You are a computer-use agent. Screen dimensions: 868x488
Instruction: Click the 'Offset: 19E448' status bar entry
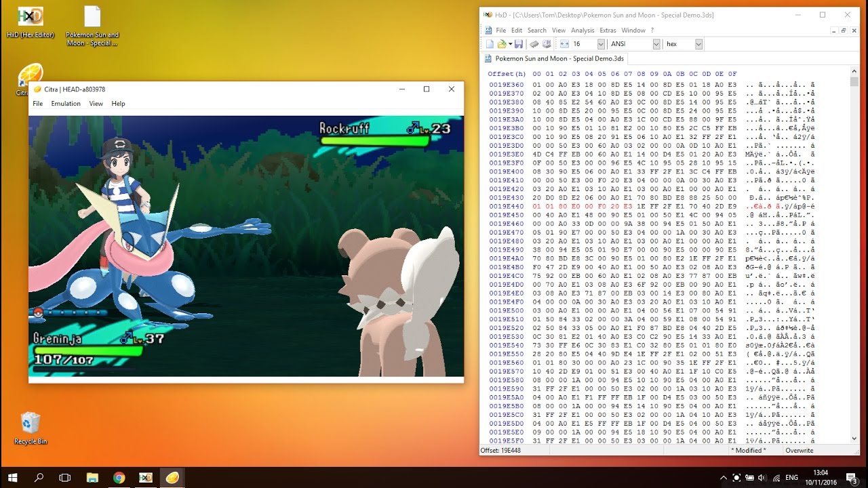click(x=500, y=451)
